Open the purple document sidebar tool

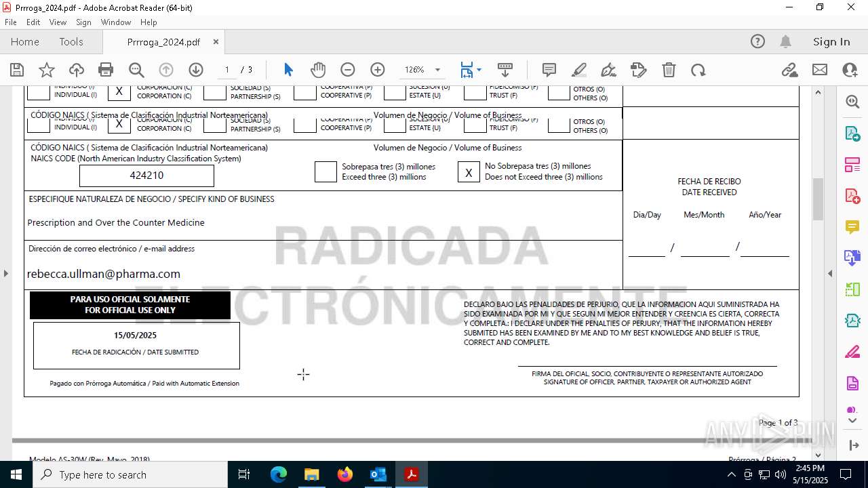pos(852,383)
